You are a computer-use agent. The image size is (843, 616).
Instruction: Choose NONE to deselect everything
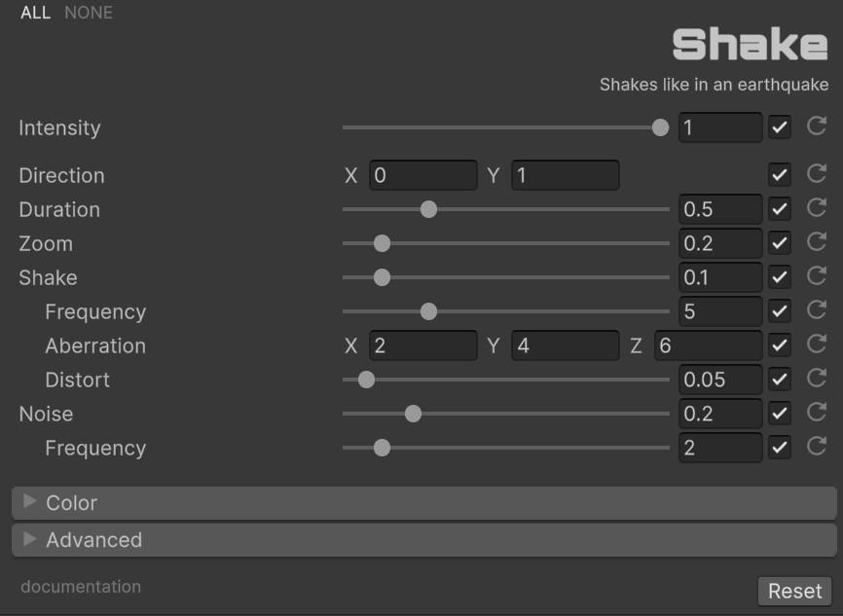pos(89,13)
